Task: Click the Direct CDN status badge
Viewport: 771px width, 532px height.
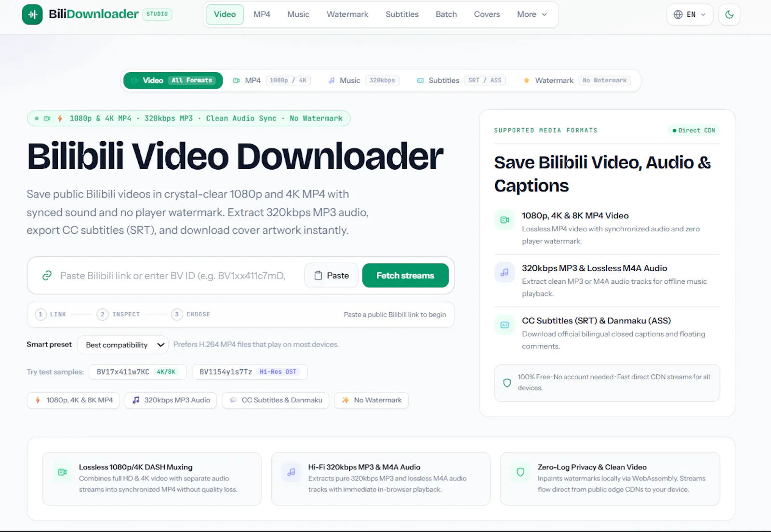Action: click(693, 131)
